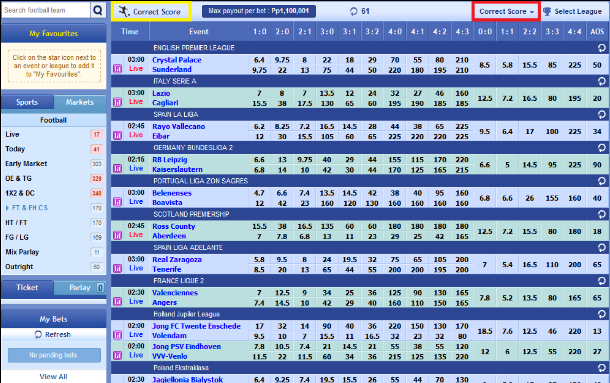Click the Select League button
This screenshot has height=383, width=610.
[573, 12]
